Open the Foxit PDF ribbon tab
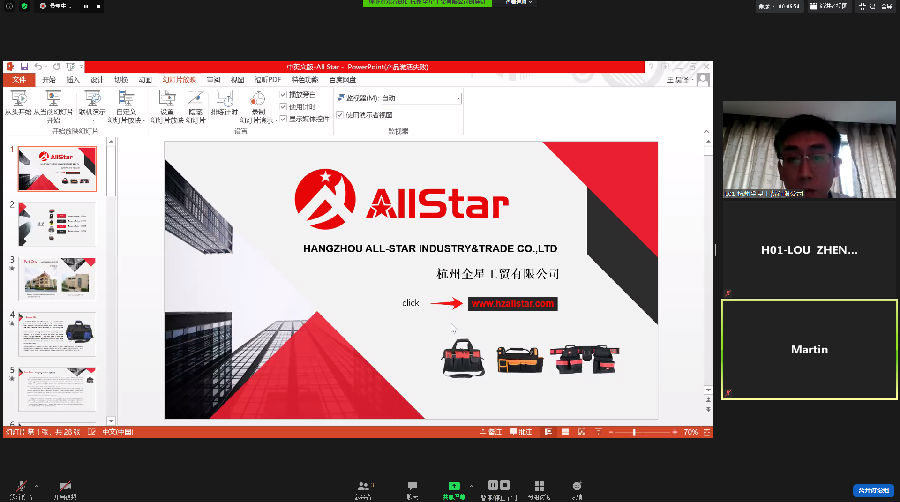The width and height of the screenshot is (900, 502). click(x=267, y=80)
